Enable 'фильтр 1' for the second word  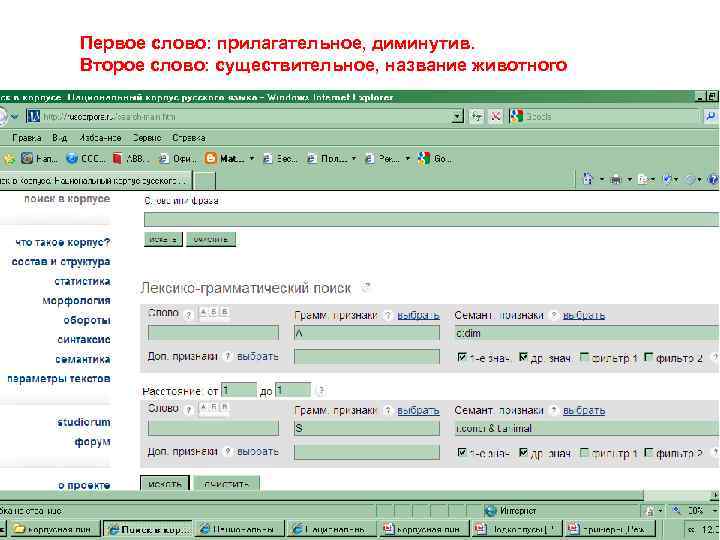coord(585,453)
